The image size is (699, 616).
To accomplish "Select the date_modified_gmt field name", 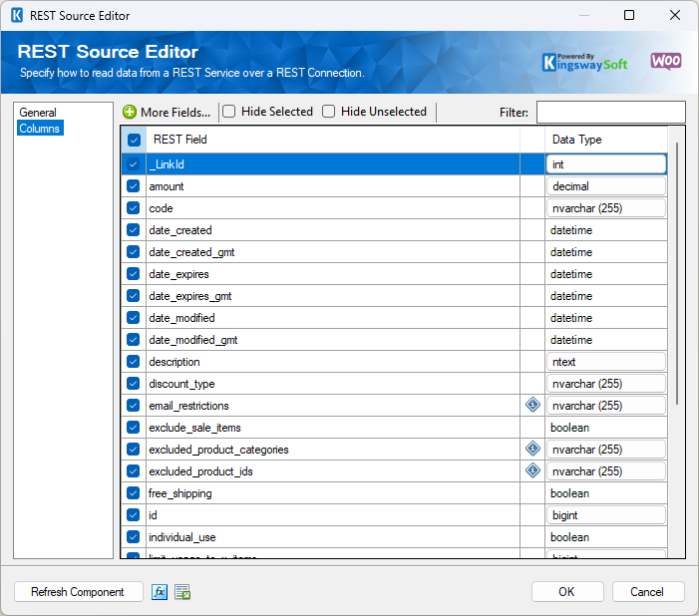I will (x=193, y=340).
